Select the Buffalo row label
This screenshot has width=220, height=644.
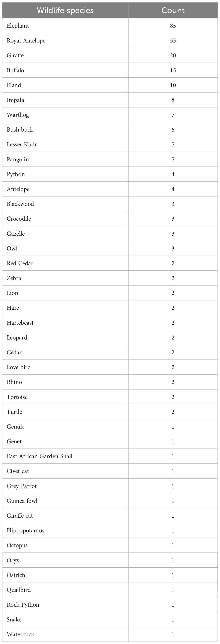point(15,70)
